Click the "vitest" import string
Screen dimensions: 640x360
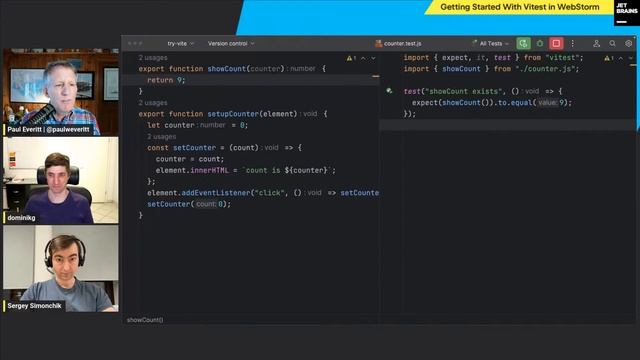[562, 58]
